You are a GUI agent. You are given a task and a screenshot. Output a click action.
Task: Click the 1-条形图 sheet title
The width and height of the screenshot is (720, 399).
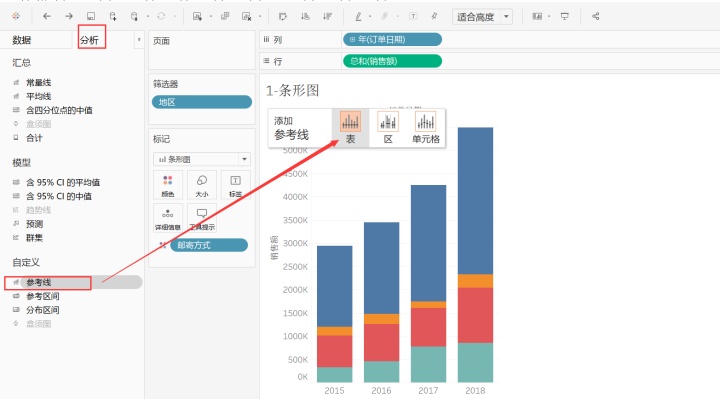coord(292,90)
